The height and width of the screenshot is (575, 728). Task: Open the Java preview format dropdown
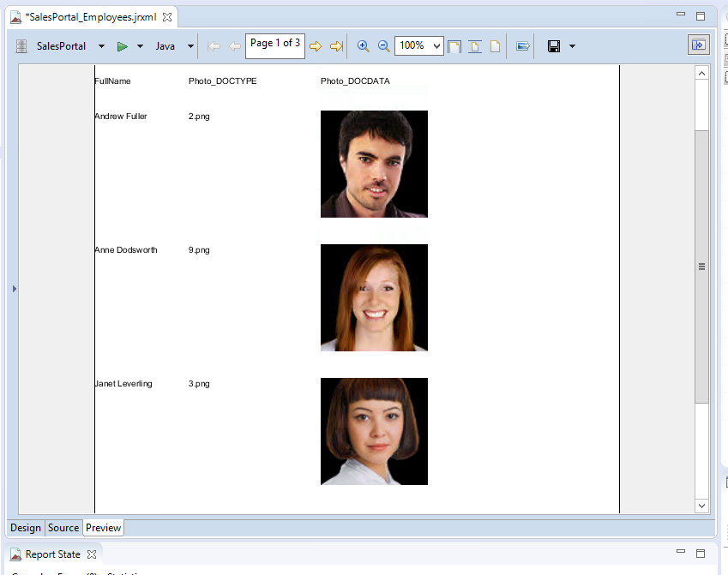190,46
